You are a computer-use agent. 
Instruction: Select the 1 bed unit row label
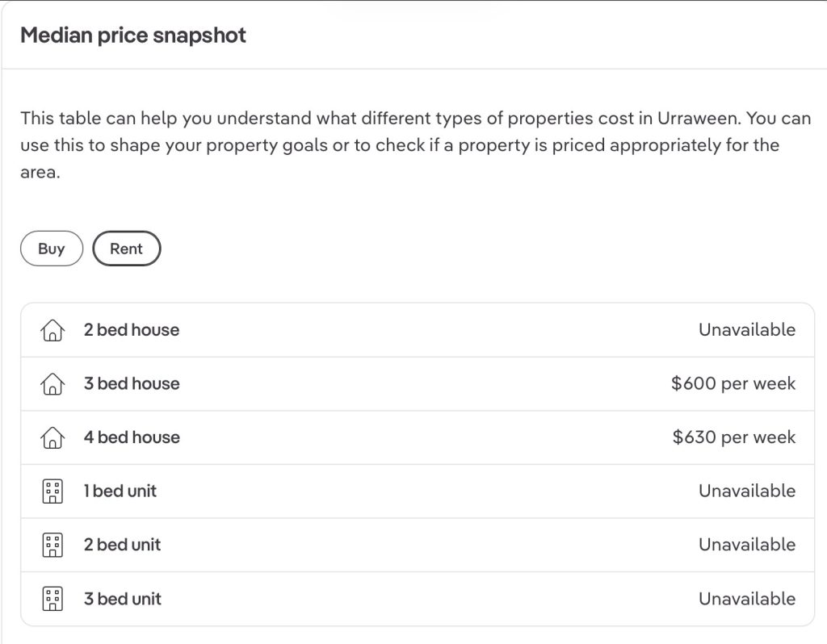coord(120,491)
